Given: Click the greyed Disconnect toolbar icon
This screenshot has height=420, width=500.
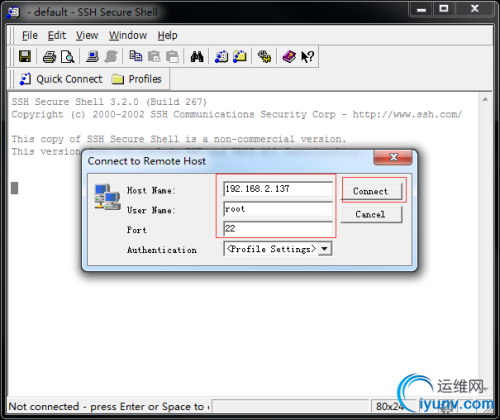Looking at the screenshot, I should click(110, 56).
